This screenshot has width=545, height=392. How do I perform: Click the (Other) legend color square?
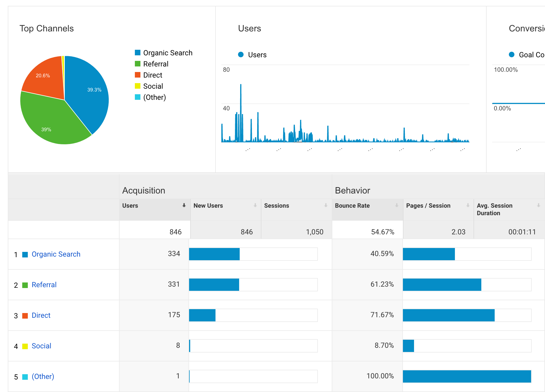pyautogui.click(x=138, y=97)
